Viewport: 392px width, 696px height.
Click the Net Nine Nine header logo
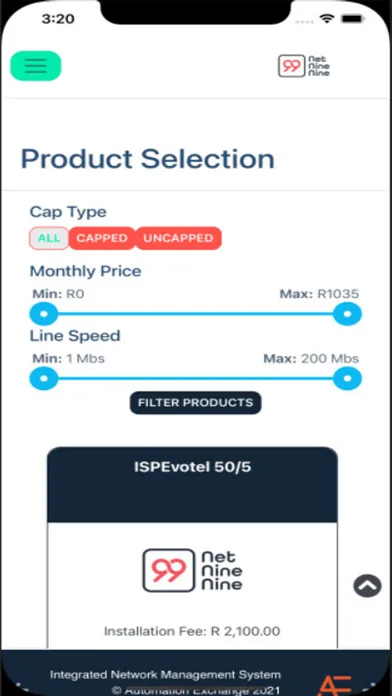[x=304, y=66]
